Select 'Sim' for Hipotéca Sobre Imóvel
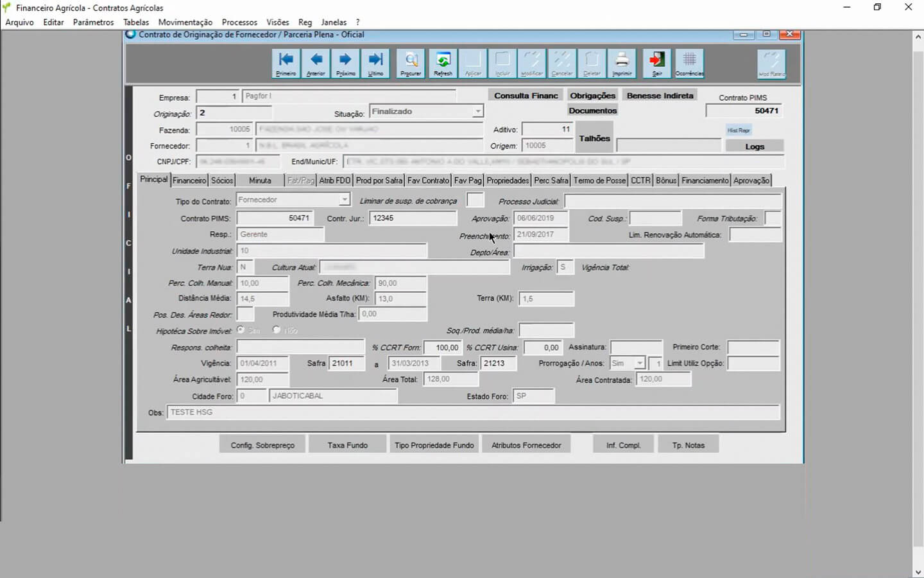Viewport: 924px width, 578px height. pyautogui.click(x=241, y=330)
